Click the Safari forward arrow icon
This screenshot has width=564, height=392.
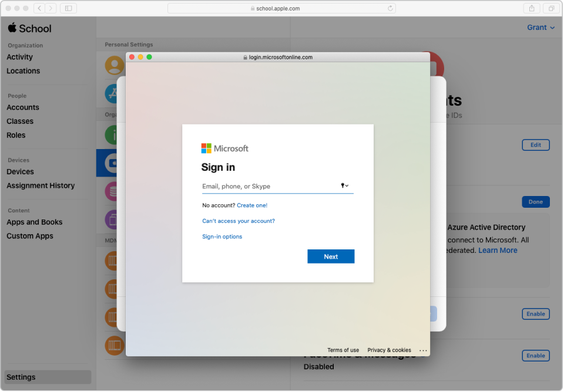51,8
